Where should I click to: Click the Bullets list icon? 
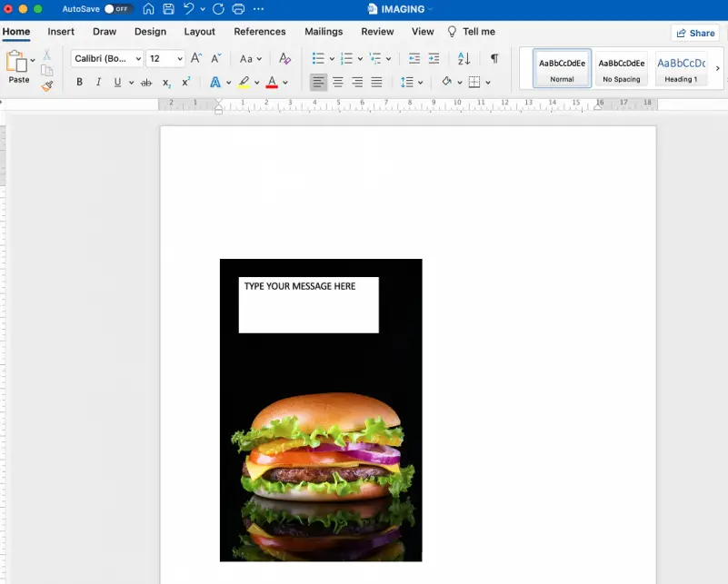click(318, 58)
